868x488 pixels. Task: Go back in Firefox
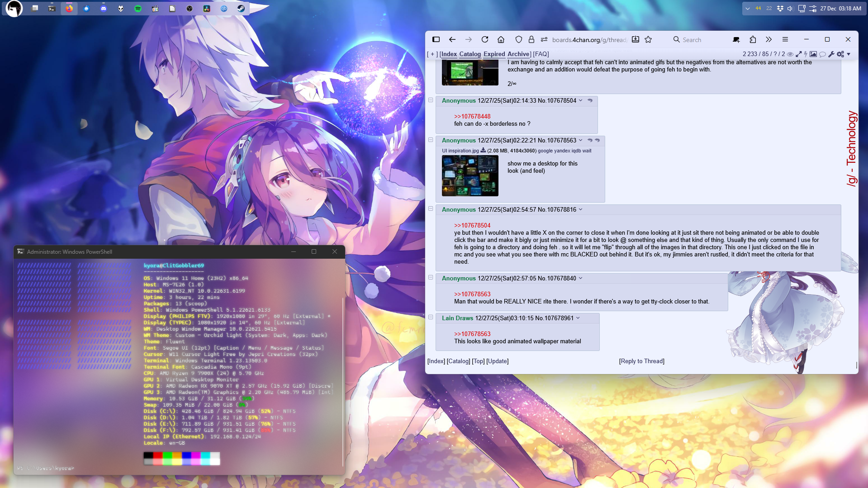[452, 40]
